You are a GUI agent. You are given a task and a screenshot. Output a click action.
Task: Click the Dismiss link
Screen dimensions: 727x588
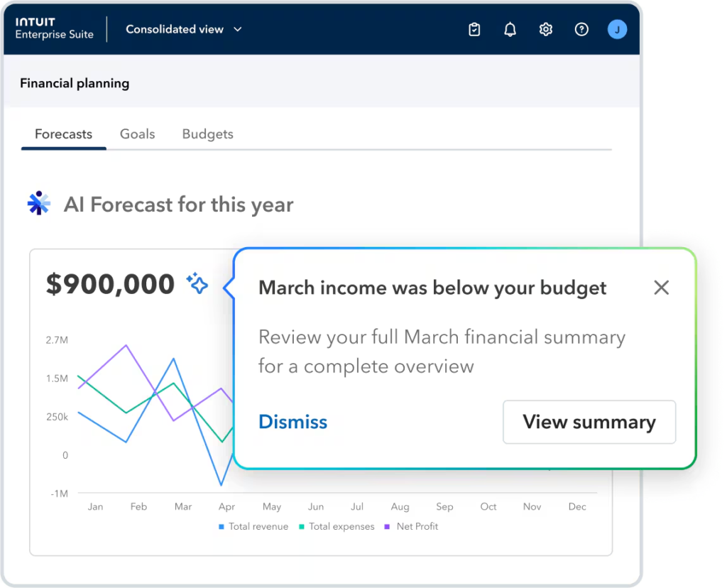[x=293, y=422]
